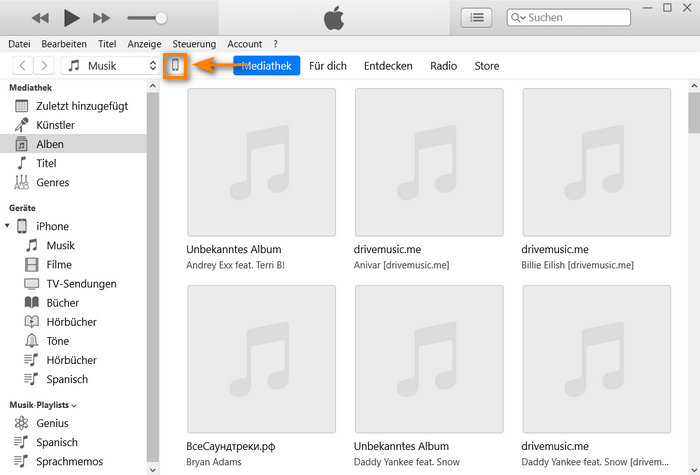Go forward with the right chevron
The height and width of the screenshot is (475, 700).
click(44, 66)
